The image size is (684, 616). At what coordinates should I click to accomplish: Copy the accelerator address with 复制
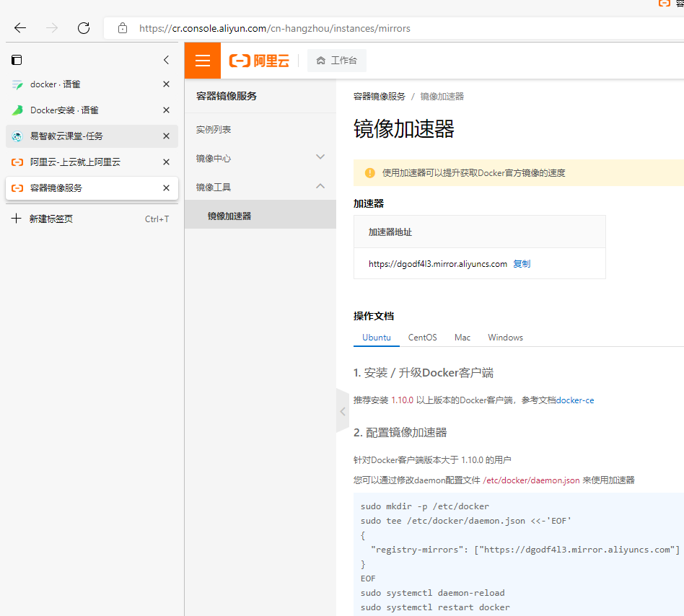[522, 264]
